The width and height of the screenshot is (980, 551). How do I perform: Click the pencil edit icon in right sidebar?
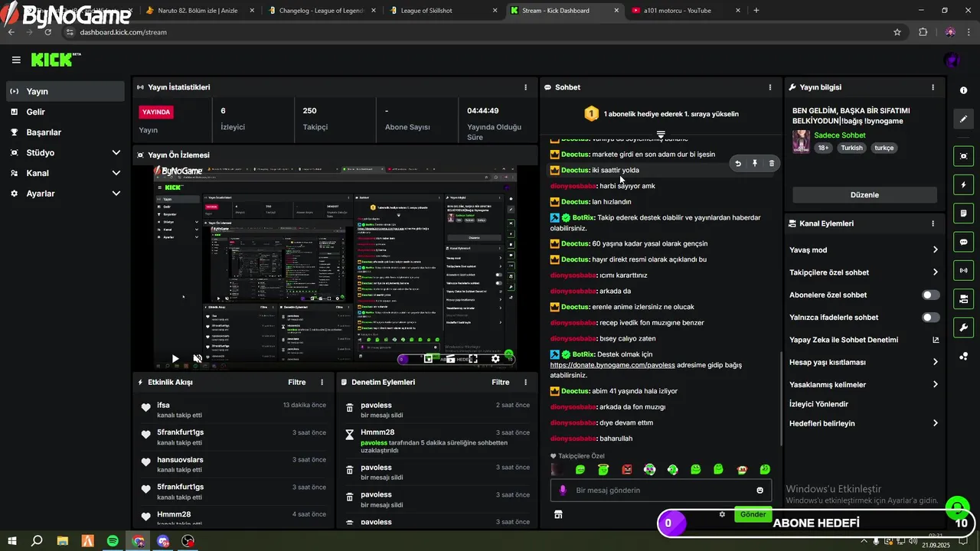pos(963,119)
